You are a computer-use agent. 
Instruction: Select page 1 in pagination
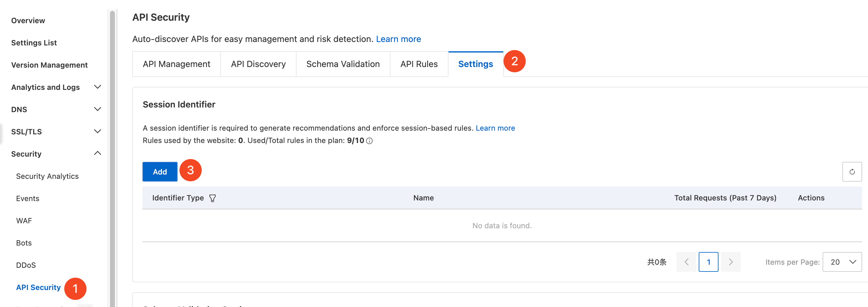(708, 262)
